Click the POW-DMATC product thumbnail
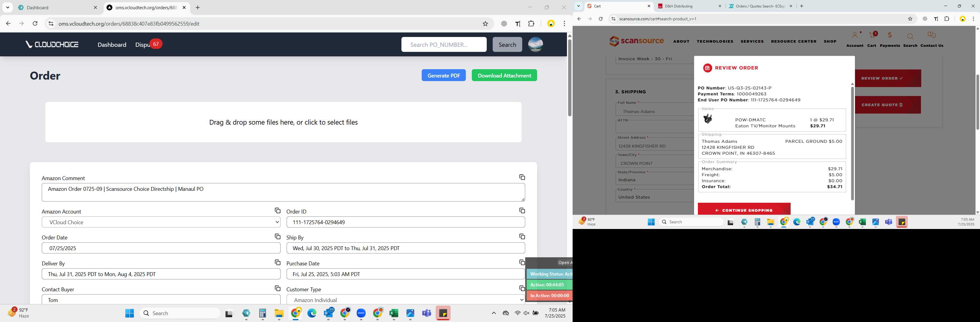The height and width of the screenshot is (322, 980). 708,119
